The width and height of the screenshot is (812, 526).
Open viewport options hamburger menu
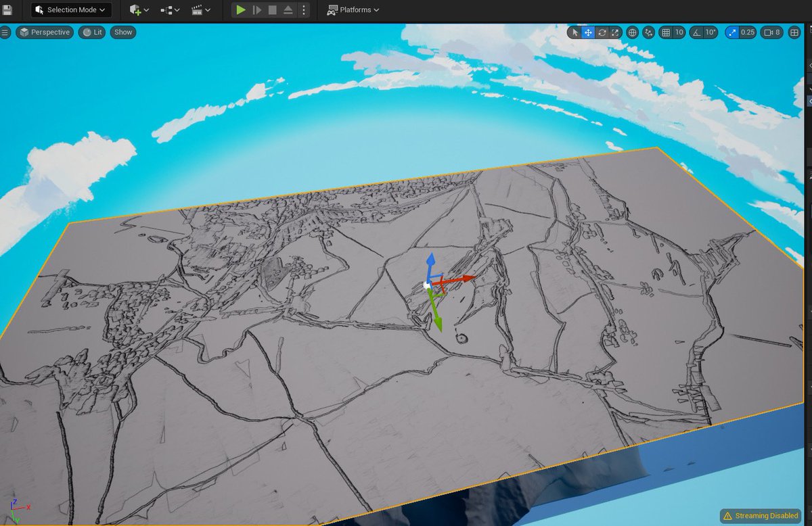pyautogui.click(x=5, y=32)
